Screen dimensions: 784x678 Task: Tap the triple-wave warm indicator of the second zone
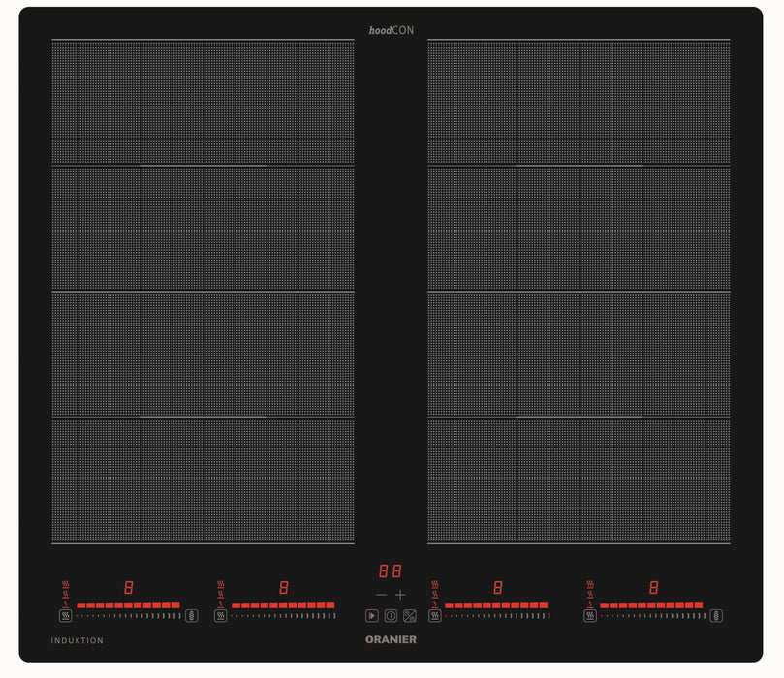click(221, 584)
